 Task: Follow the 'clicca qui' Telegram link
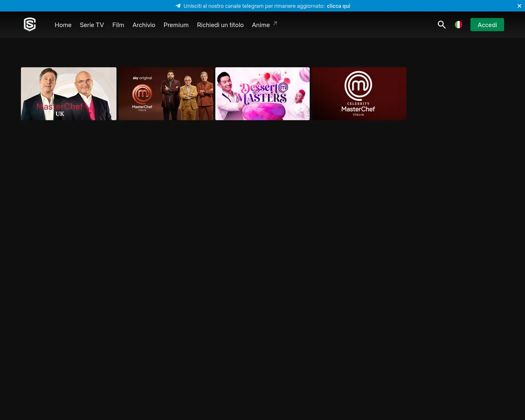click(x=338, y=6)
